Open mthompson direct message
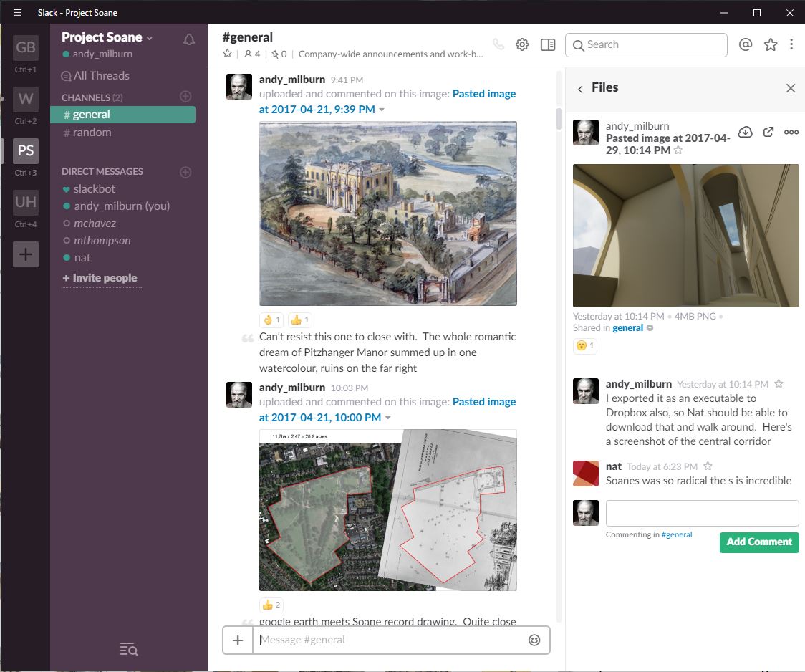 97,240
